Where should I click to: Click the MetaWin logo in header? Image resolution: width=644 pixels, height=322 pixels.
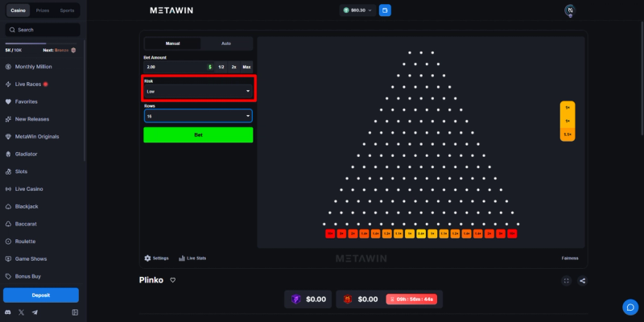[x=171, y=10]
